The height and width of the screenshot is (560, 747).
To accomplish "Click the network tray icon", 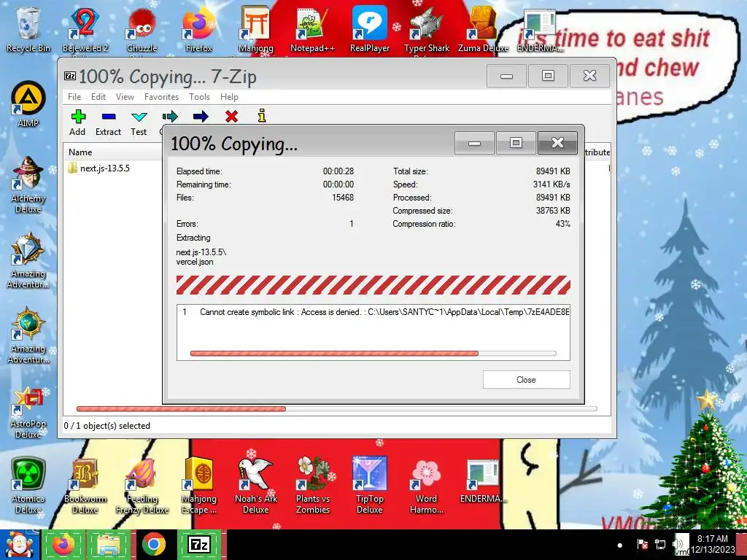I will click(660, 544).
